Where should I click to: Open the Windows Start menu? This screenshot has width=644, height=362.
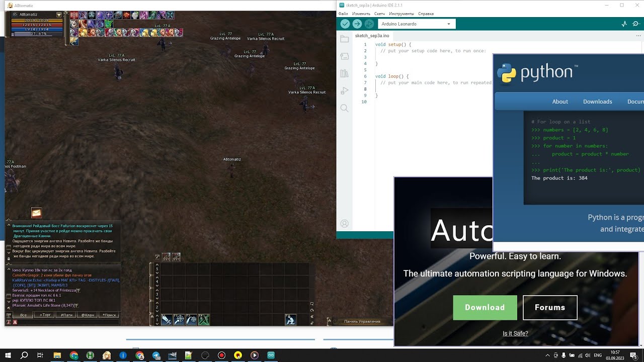coord(8,355)
